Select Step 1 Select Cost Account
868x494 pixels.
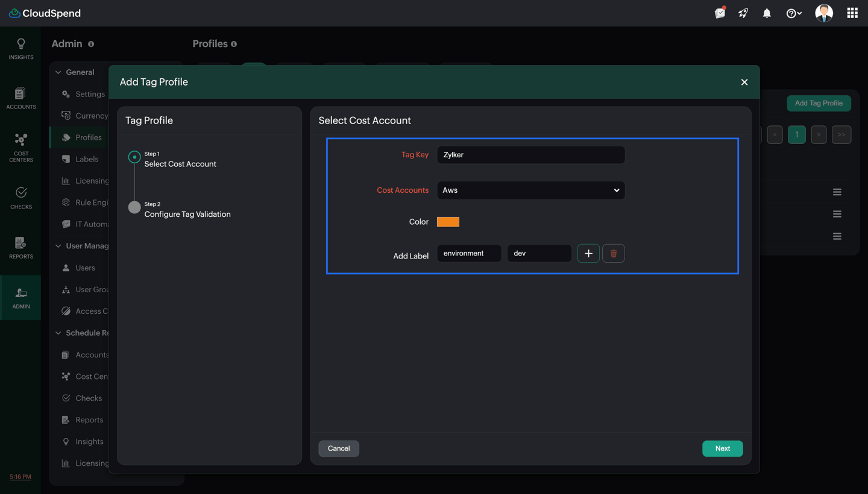(172, 160)
